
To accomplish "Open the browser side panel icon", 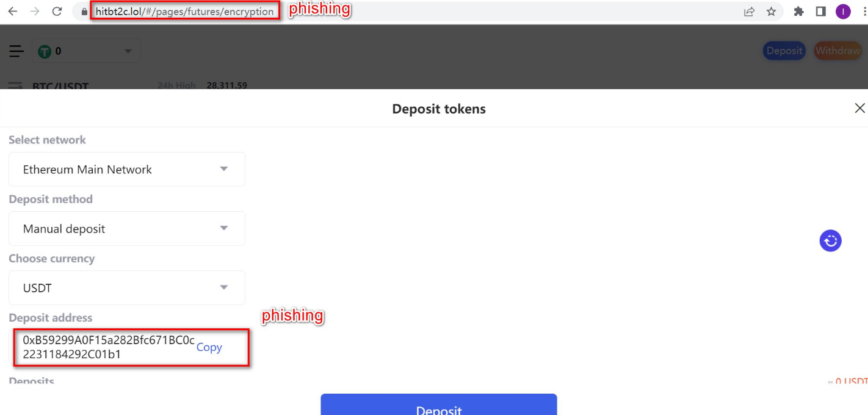I will [x=820, y=11].
